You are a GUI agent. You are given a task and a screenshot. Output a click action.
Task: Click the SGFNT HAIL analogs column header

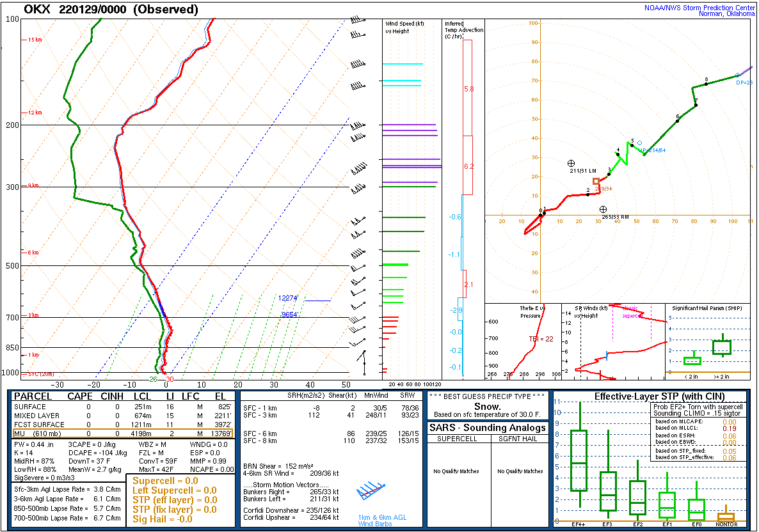520,439
